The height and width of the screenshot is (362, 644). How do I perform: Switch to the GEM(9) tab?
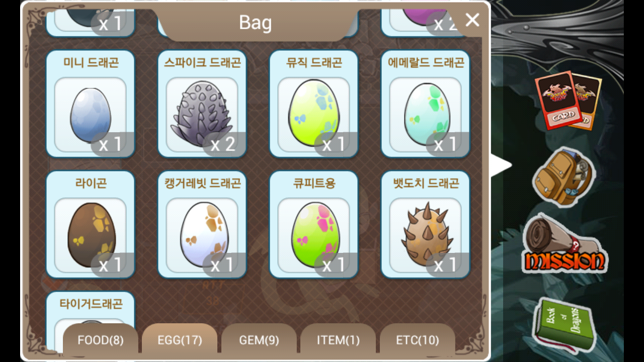tap(259, 340)
